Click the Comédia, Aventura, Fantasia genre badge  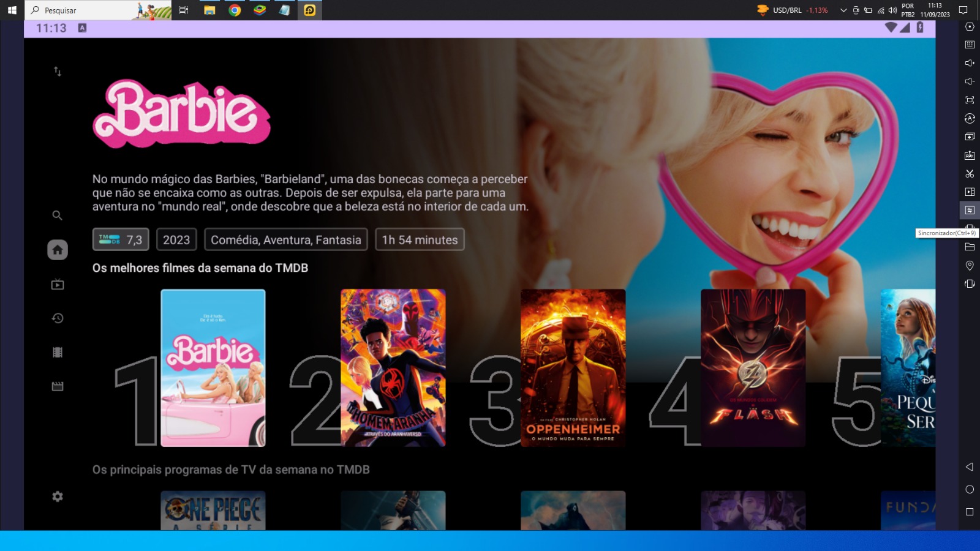(286, 239)
